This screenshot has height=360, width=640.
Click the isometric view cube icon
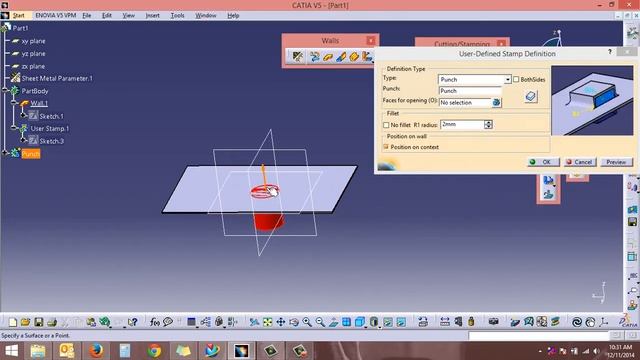[360, 322]
